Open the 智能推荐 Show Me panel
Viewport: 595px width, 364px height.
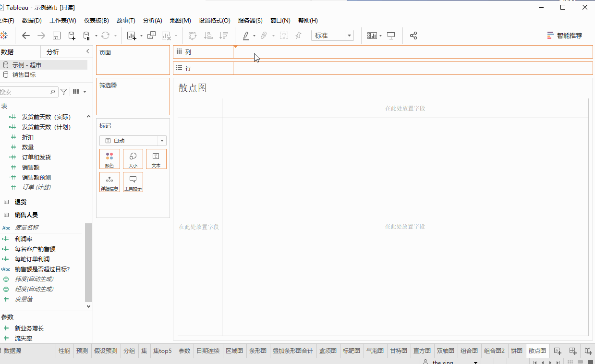(x=564, y=36)
